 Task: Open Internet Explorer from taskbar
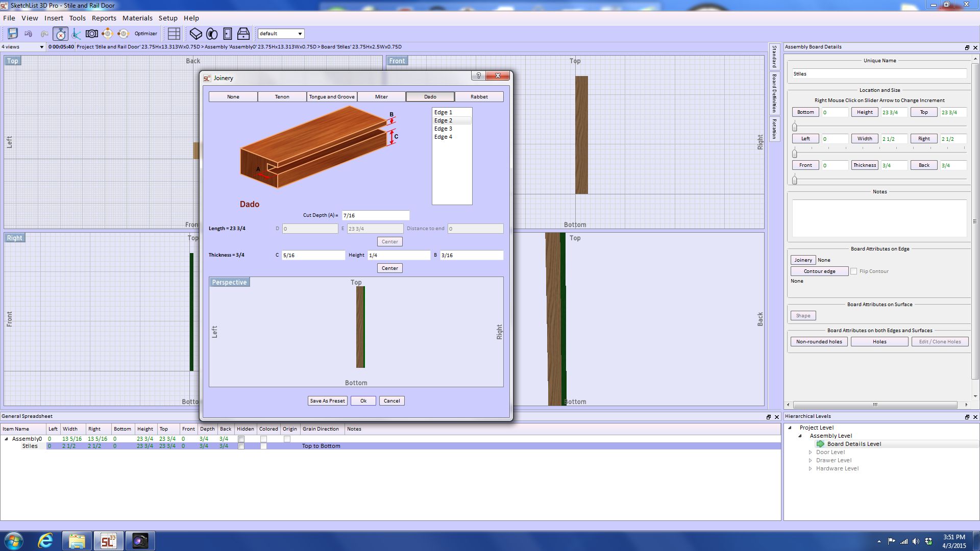click(45, 541)
